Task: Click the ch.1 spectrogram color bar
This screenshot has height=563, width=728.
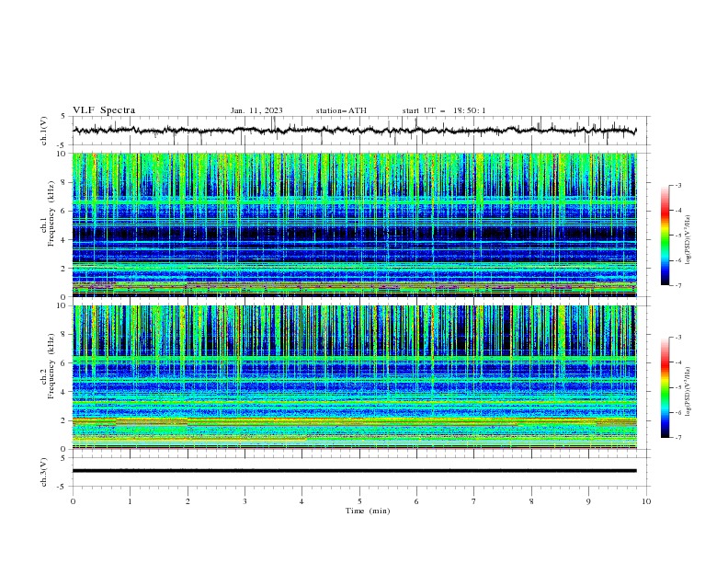Action: (665, 236)
